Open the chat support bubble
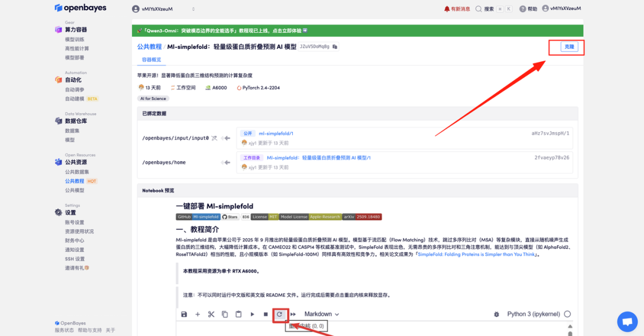The height and width of the screenshot is (336, 644). [x=627, y=322]
